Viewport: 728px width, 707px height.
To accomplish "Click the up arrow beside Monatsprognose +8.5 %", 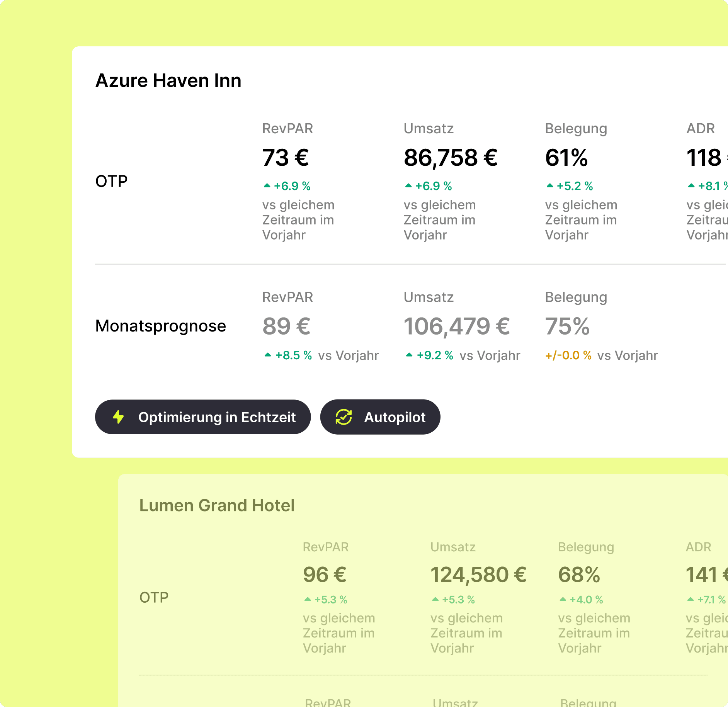I will coord(268,355).
